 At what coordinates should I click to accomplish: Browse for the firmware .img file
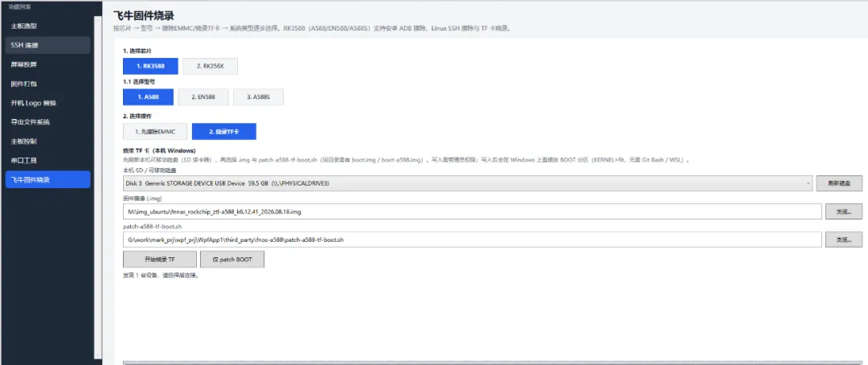pyautogui.click(x=844, y=211)
